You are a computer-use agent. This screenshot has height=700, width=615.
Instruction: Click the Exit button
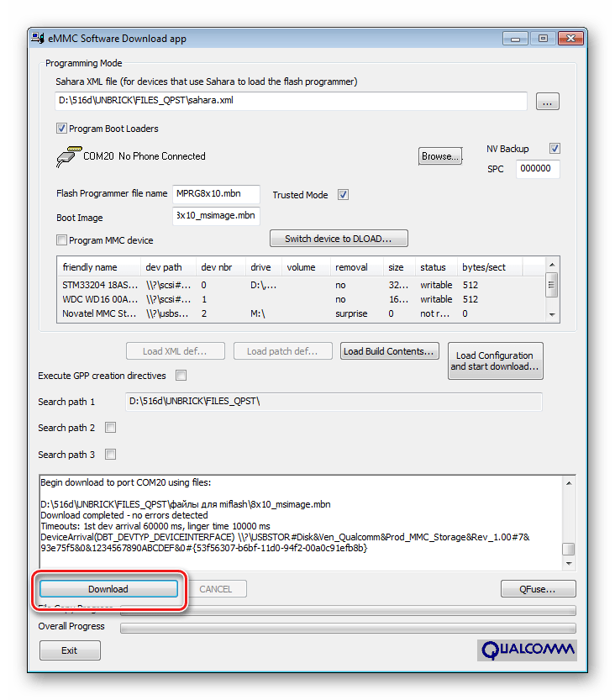pyautogui.click(x=70, y=650)
